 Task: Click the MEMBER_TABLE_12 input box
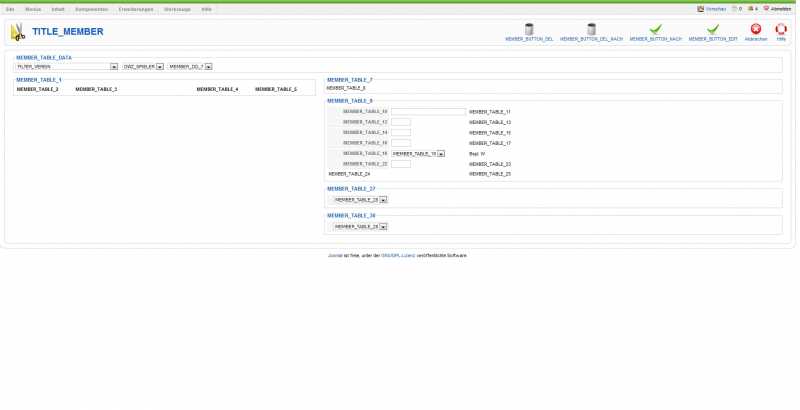(401, 122)
